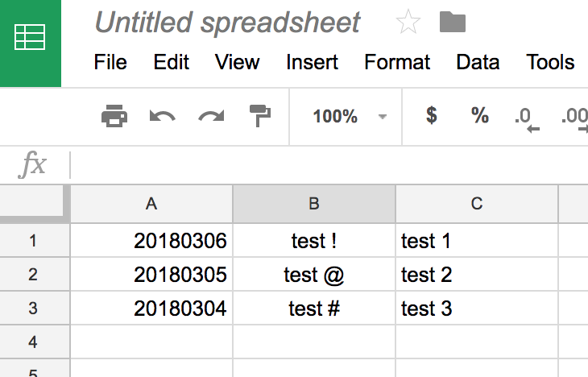Decrease decimal places
The width and height of the screenshot is (588, 377).
point(526,118)
